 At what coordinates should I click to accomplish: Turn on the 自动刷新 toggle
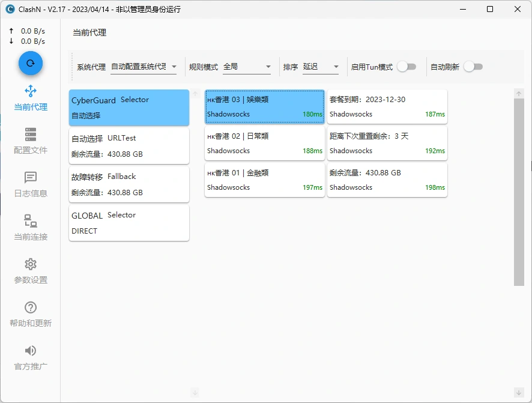point(473,67)
